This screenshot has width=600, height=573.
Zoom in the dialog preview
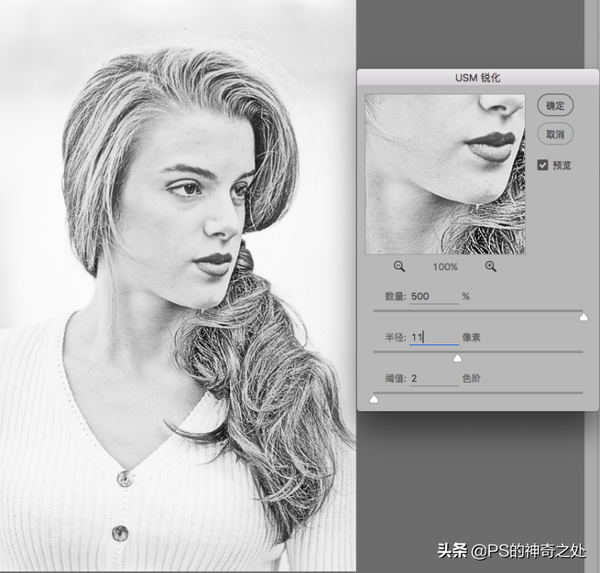[x=491, y=266]
